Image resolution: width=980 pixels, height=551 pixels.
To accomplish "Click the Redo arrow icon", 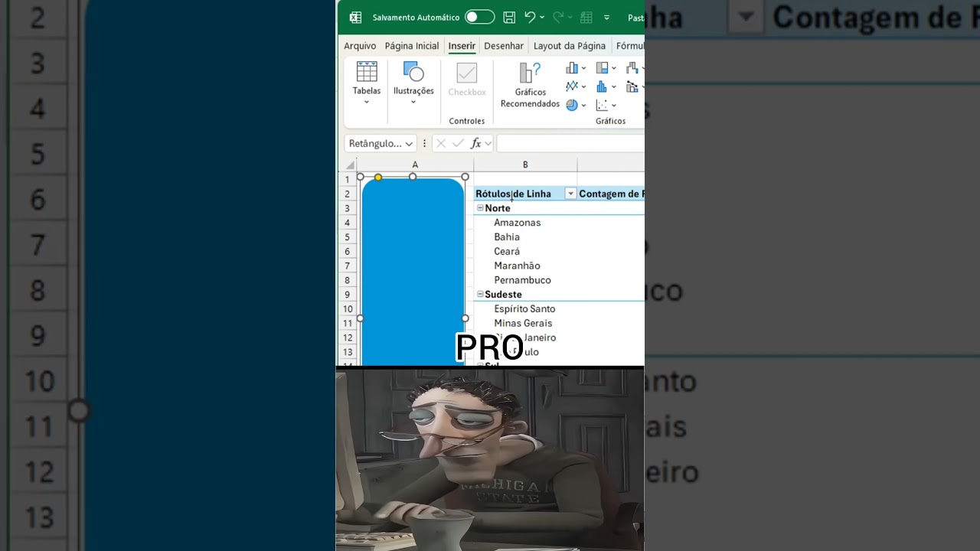I will (x=558, y=17).
